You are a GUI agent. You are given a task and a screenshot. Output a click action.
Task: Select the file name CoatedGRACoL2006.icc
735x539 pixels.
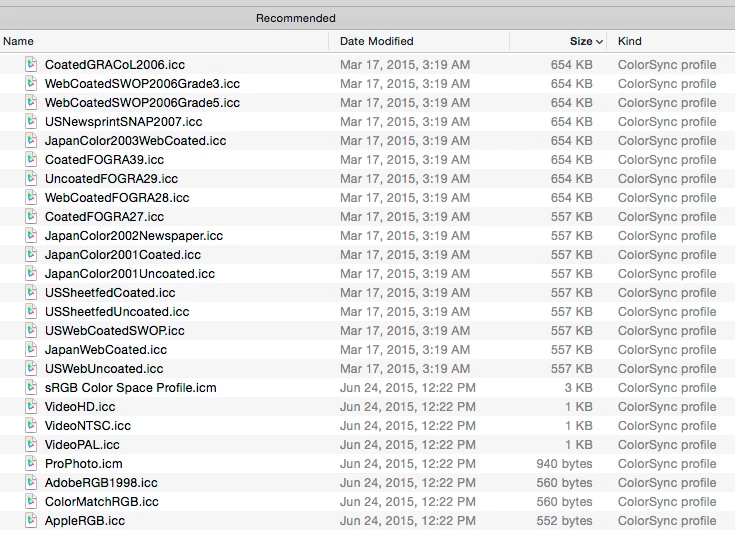[x=115, y=65]
